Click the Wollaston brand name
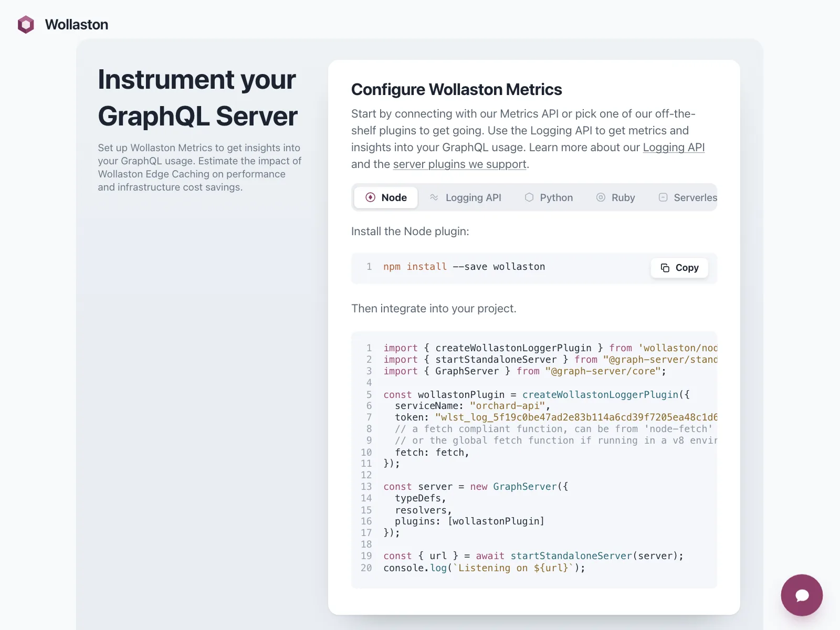Screen dimensions: 840x630 coord(77,25)
